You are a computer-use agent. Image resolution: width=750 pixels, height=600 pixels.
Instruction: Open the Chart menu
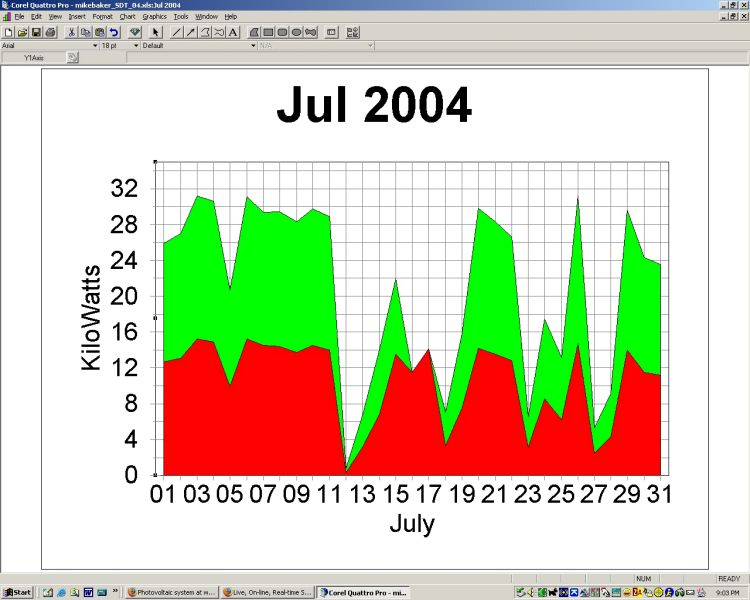pos(127,17)
